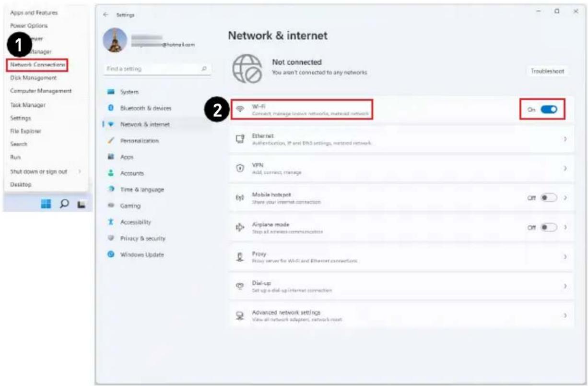The image size is (588, 386).
Task: Expand the Ethernet settings chevron
Action: point(565,139)
